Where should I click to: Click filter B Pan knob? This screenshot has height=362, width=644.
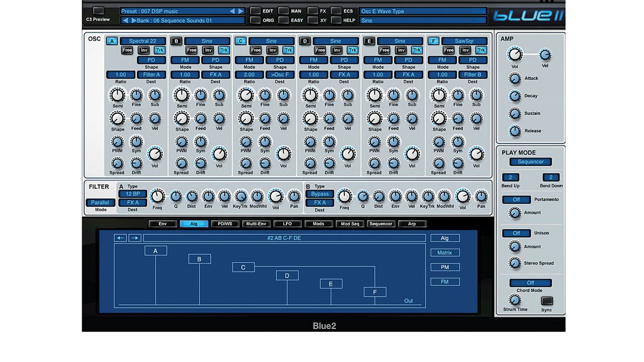tap(481, 197)
